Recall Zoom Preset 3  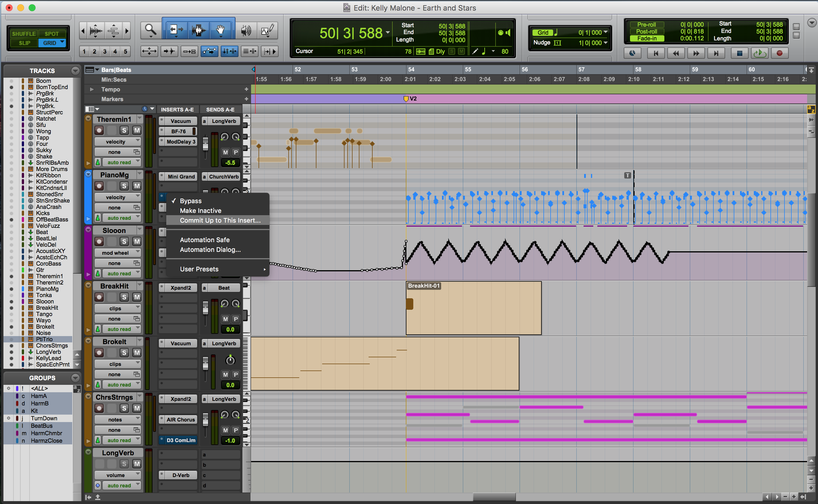pos(105,51)
